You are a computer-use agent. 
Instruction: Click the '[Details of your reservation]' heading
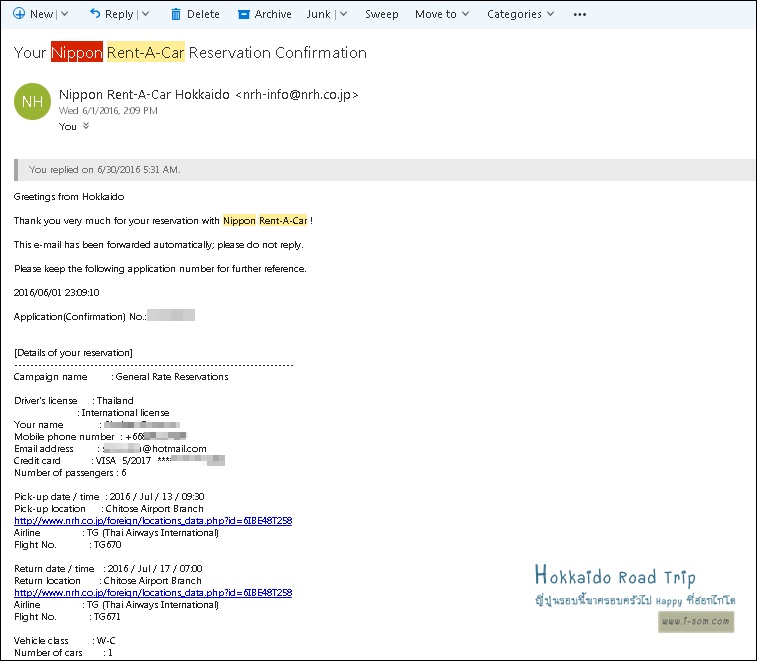click(x=73, y=353)
